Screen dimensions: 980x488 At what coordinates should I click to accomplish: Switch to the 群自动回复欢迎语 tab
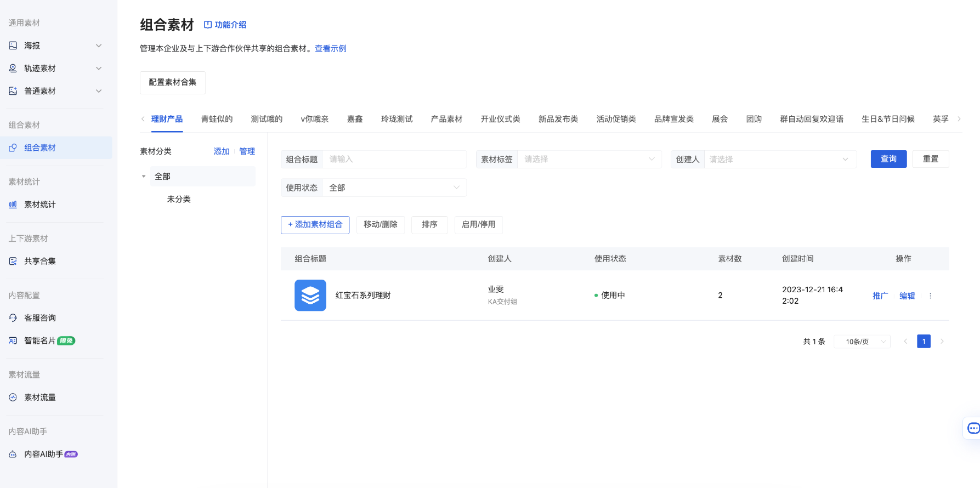[x=812, y=119]
